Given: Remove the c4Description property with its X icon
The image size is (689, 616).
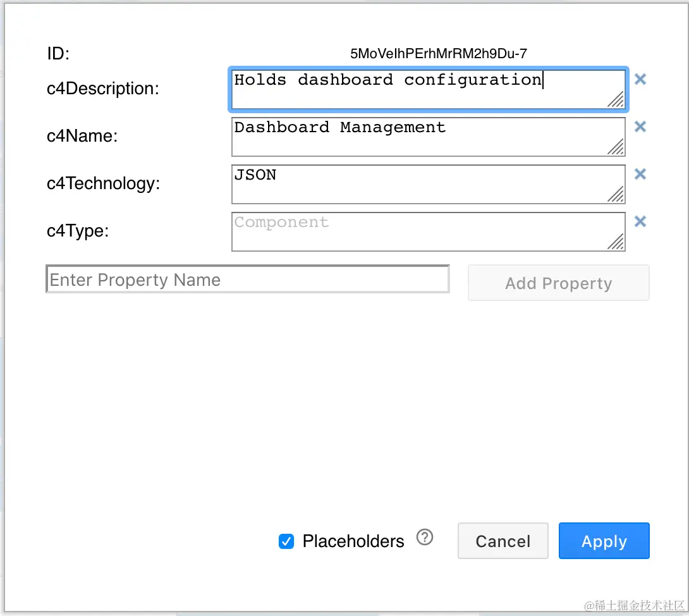Looking at the screenshot, I should [640, 79].
